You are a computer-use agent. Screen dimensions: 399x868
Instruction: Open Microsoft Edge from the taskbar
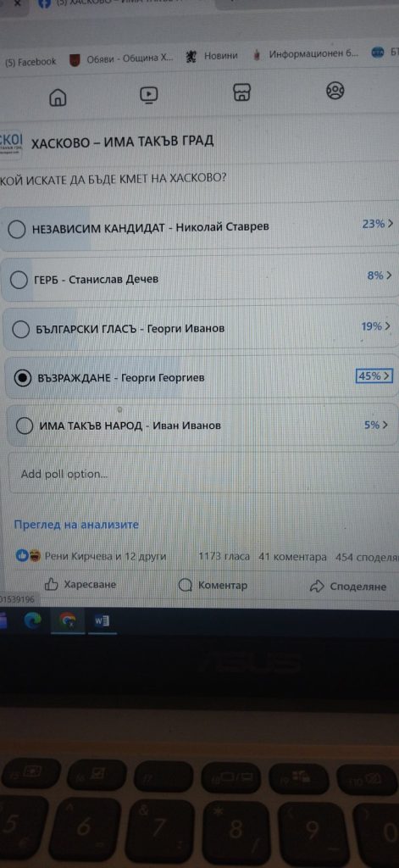coord(33,621)
